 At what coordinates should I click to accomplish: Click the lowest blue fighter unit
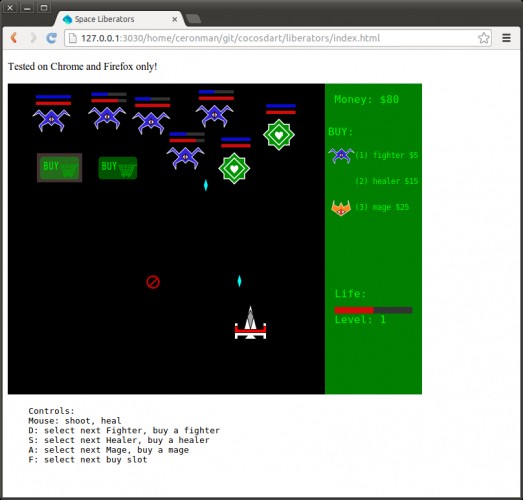tap(185, 158)
